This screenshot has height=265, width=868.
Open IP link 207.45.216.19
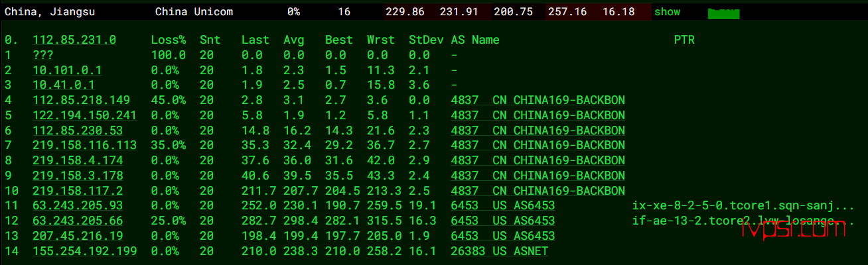click(x=78, y=236)
